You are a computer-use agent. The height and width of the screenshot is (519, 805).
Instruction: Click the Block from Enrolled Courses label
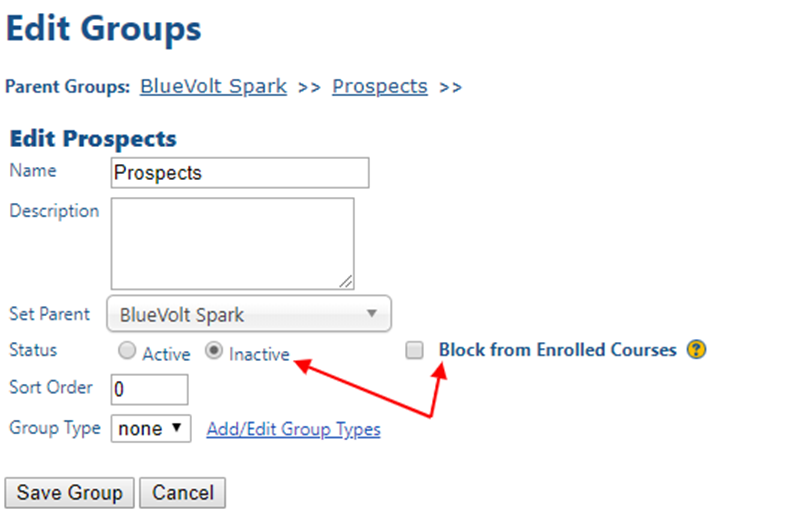point(558,350)
